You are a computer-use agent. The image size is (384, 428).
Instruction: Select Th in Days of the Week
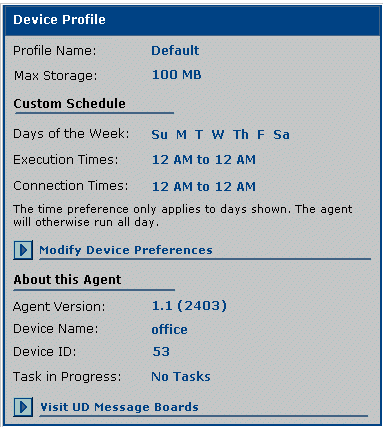tap(241, 135)
